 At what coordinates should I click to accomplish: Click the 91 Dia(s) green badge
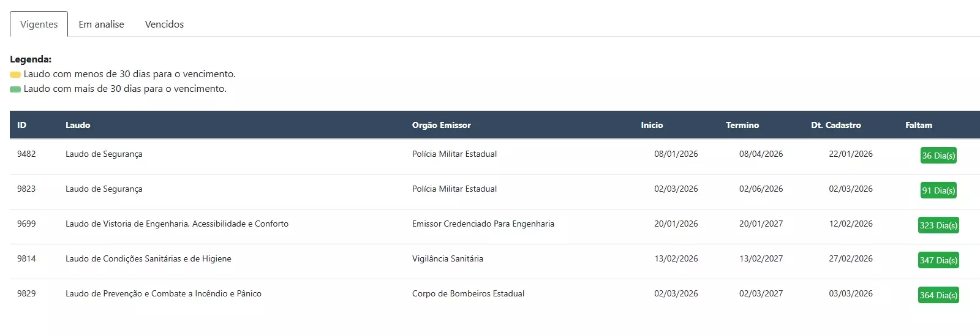(x=938, y=190)
